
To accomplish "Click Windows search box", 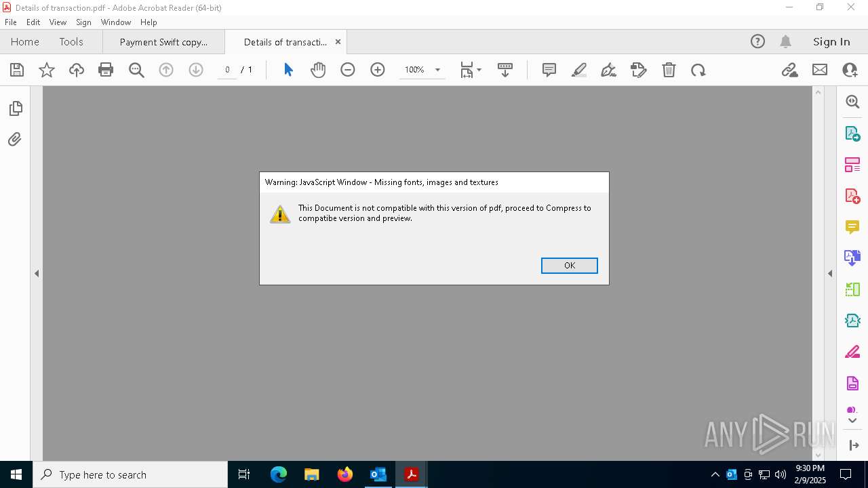I will click(130, 474).
